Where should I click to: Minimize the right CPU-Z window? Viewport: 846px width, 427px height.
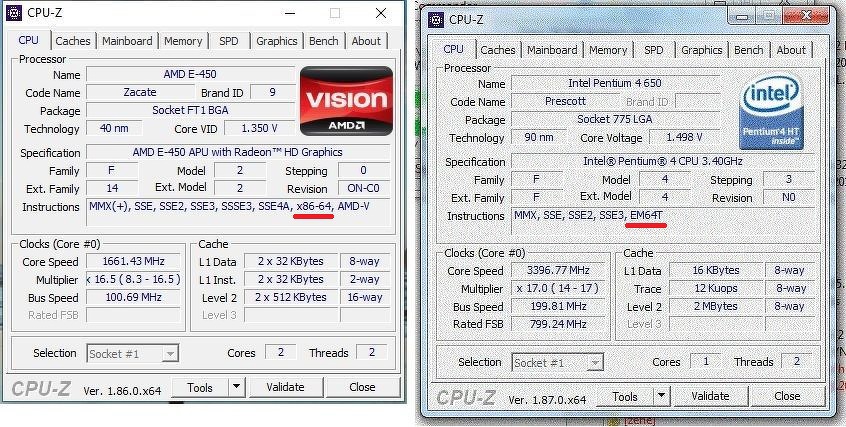pos(742,16)
